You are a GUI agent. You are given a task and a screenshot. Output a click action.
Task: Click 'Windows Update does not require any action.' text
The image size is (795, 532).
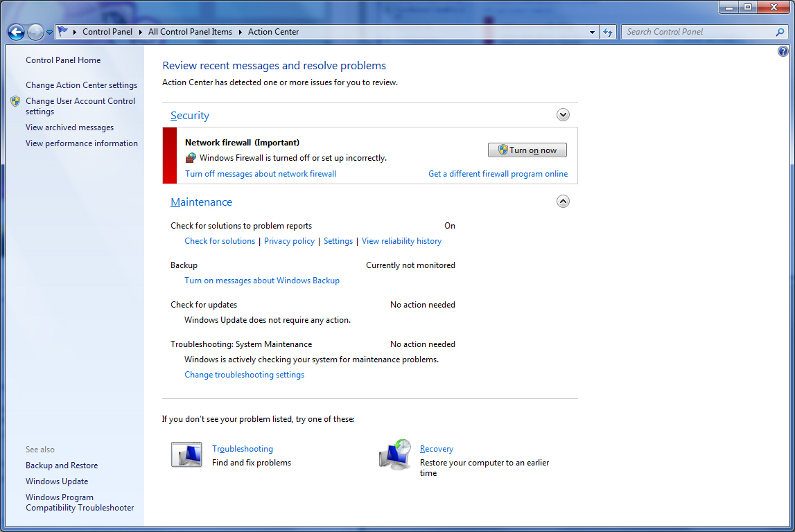click(268, 320)
